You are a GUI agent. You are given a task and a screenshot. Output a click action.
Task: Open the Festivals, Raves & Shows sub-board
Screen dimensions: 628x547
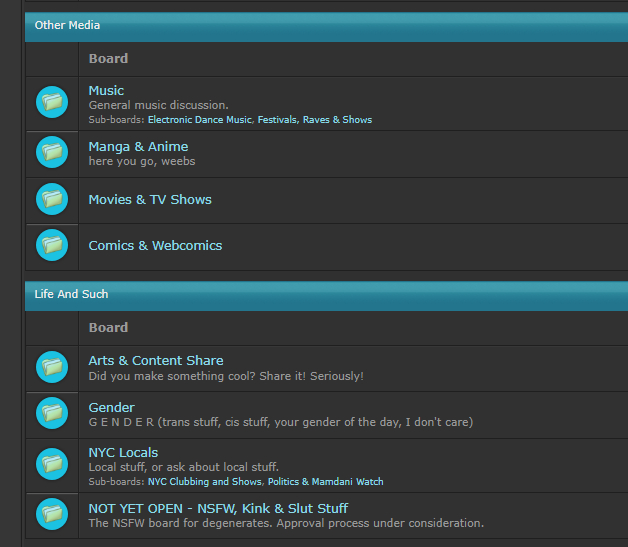pyautogui.click(x=314, y=120)
